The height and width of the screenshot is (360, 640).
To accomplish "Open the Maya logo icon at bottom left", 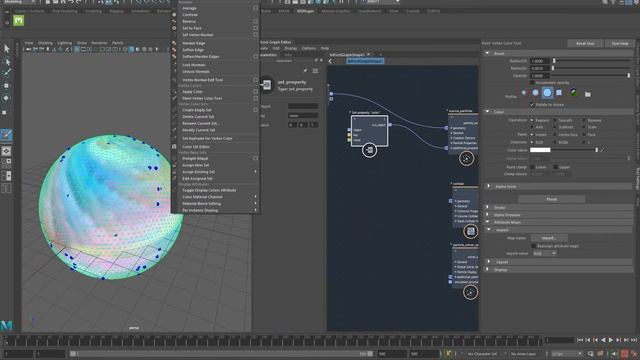I will coord(6,325).
